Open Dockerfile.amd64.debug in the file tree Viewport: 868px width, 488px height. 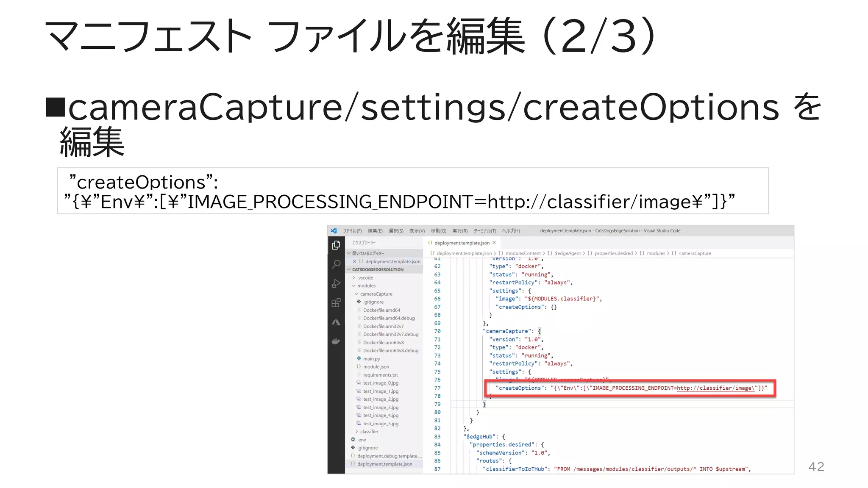[389, 318]
